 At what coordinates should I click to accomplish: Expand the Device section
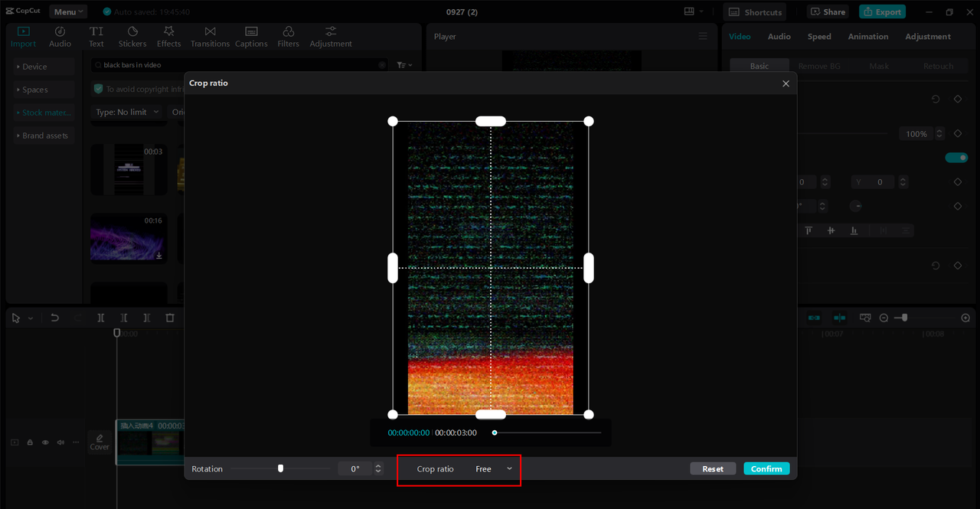pyautogui.click(x=43, y=67)
